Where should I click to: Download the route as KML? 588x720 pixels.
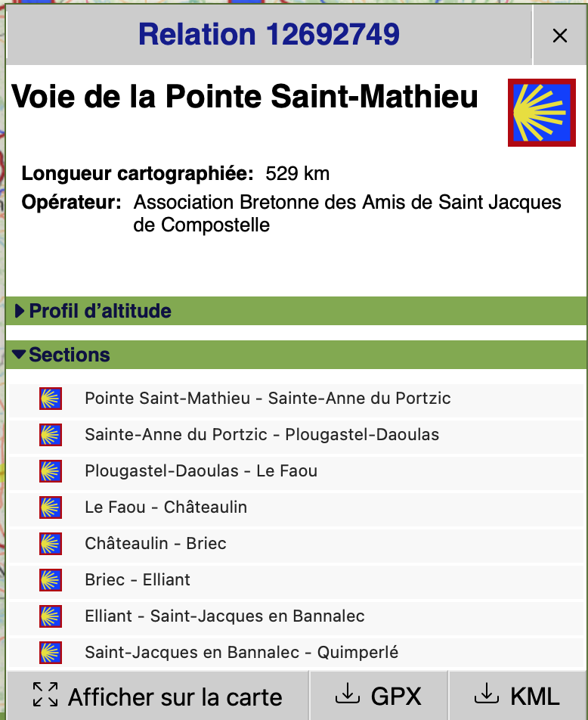[x=517, y=695]
